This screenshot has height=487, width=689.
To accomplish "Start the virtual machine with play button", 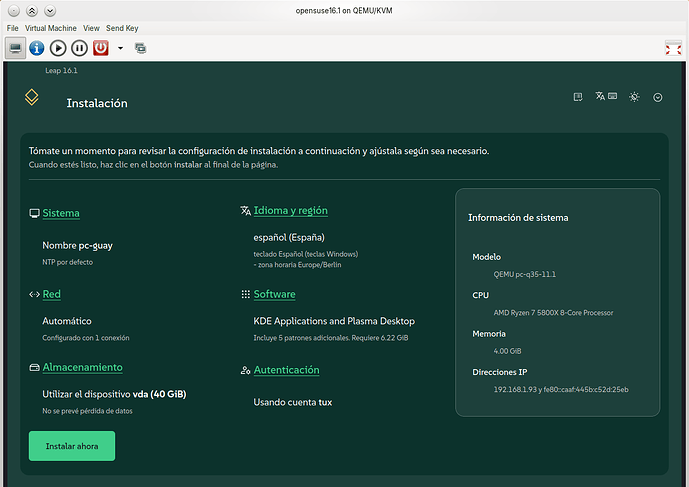I will (x=58, y=48).
